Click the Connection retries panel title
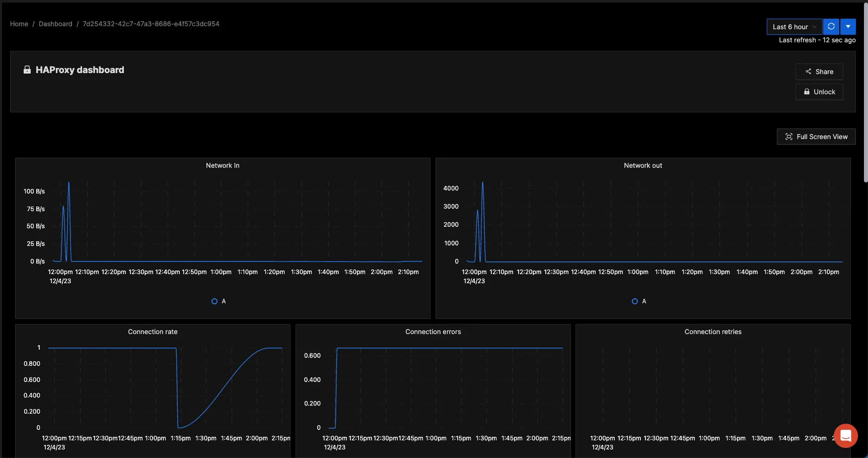Screen dimensions: 868x458 tap(713, 332)
